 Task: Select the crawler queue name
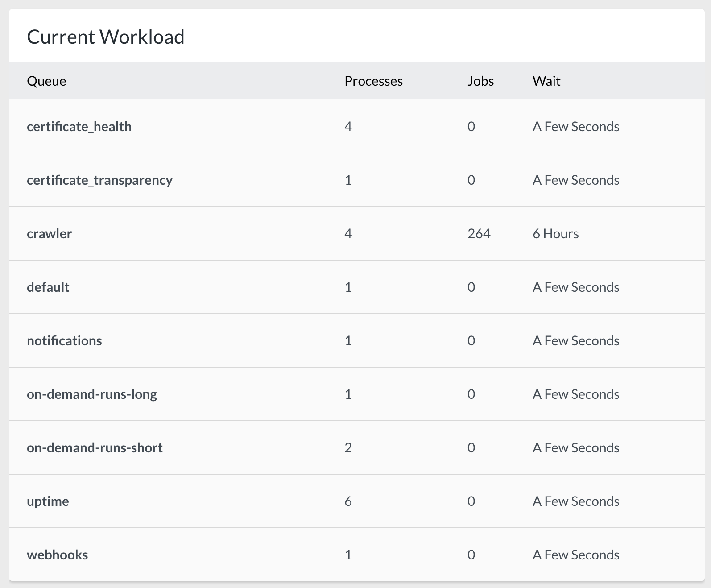(x=49, y=234)
